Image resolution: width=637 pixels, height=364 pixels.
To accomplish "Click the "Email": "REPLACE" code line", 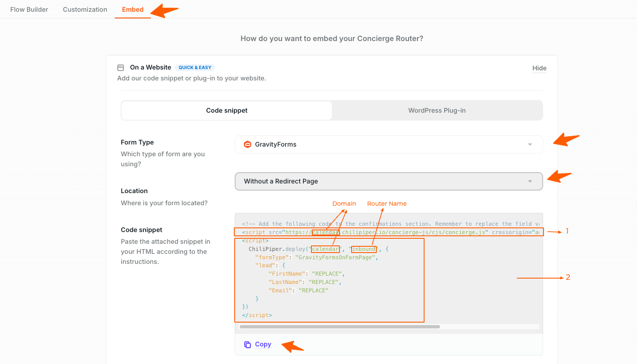I will (298, 290).
